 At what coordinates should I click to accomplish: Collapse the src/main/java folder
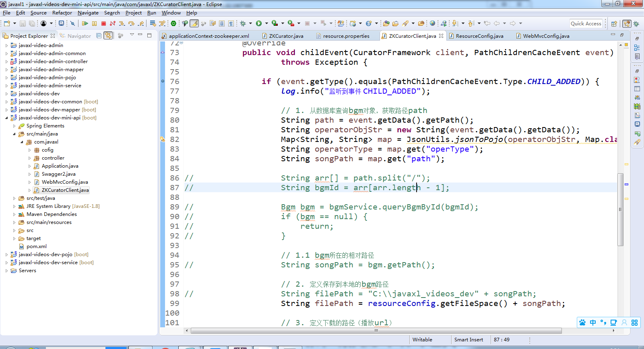(x=14, y=134)
